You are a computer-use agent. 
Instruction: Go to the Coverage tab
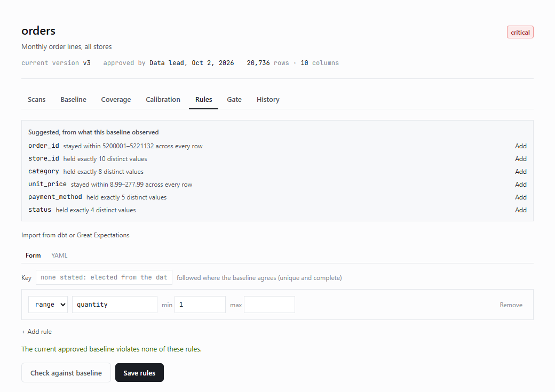pos(116,99)
